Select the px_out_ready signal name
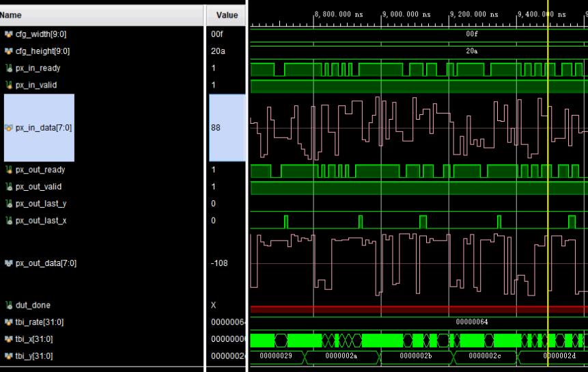 click(x=40, y=170)
